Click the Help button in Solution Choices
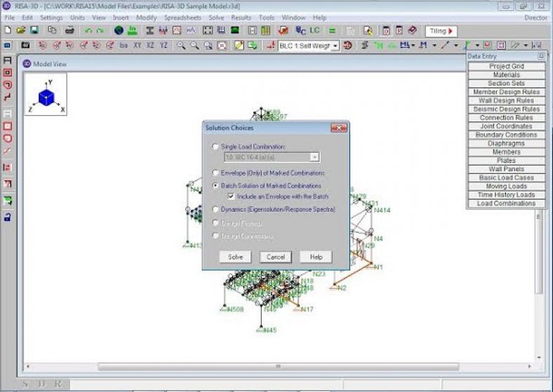 pyautogui.click(x=316, y=257)
